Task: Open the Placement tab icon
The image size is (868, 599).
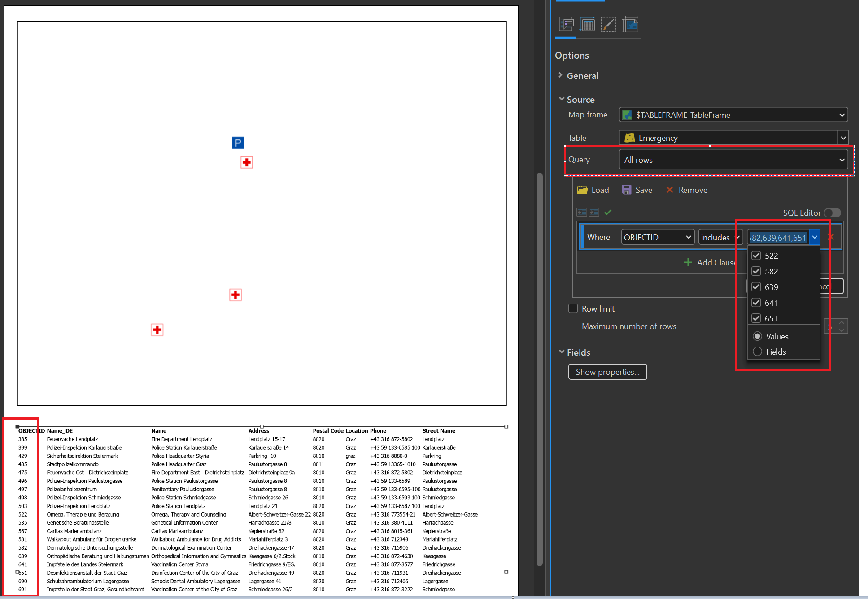Action: tap(630, 24)
